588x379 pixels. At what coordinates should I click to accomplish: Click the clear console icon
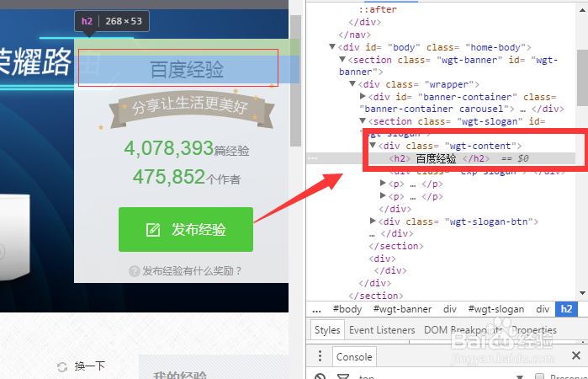[320, 376]
